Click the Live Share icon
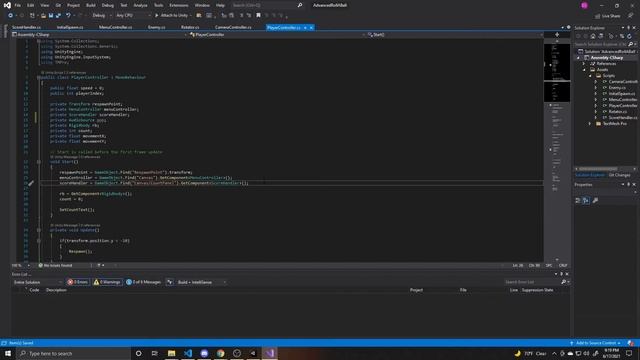 coord(598,16)
